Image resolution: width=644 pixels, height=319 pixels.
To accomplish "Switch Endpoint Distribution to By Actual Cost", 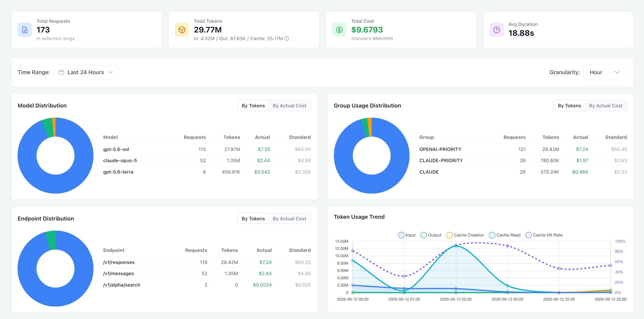I will pos(289,219).
